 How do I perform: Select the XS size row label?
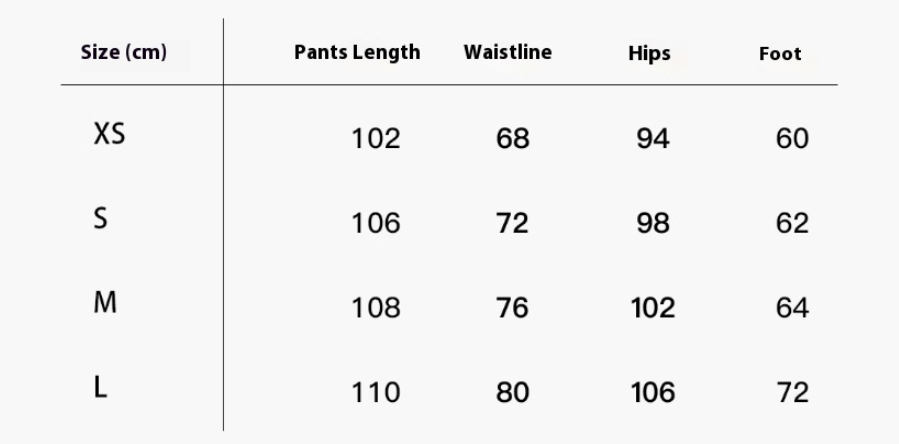point(109,134)
